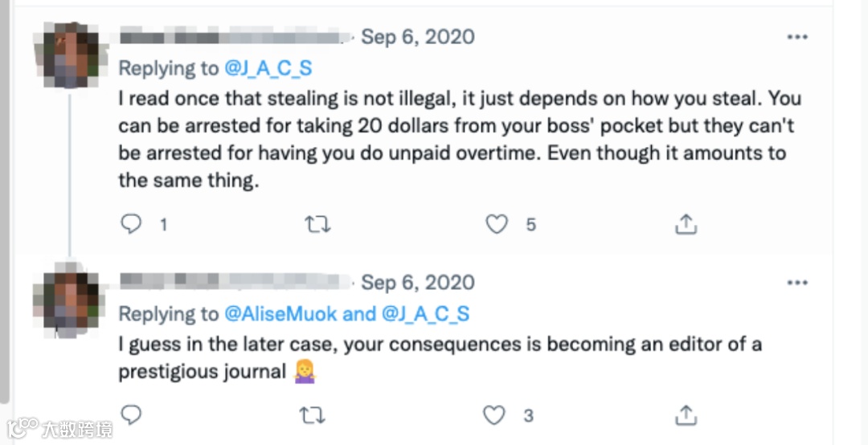Click the first tweet's blurred author name

coord(235,38)
